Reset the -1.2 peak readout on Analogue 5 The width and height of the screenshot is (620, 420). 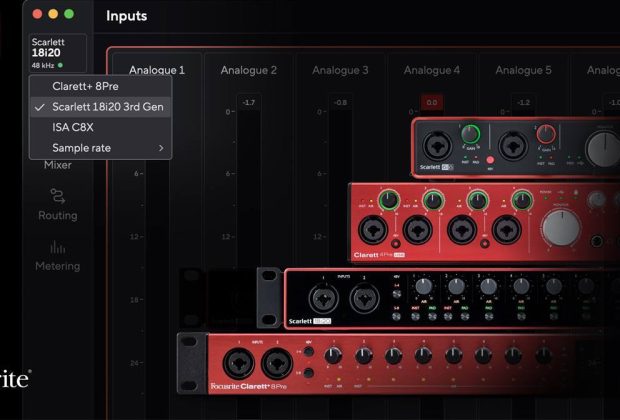pyautogui.click(x=524, y=103)
